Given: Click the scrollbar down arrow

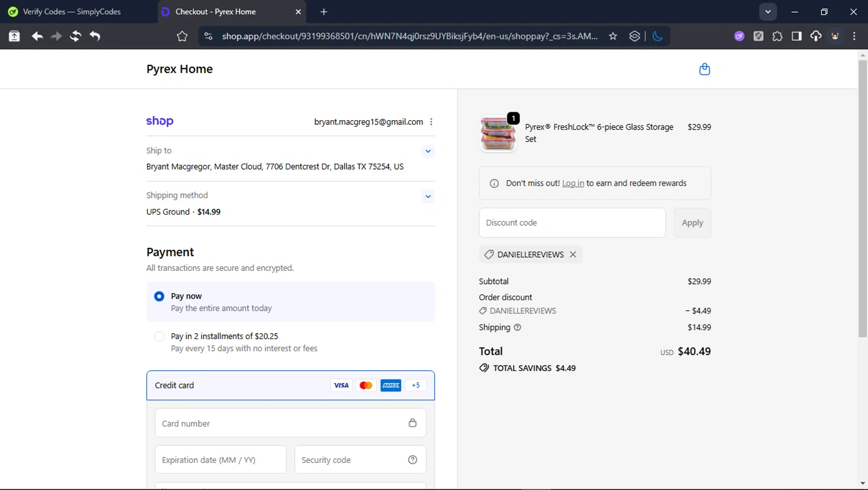Looking at the screenshot, I should 863,484.
